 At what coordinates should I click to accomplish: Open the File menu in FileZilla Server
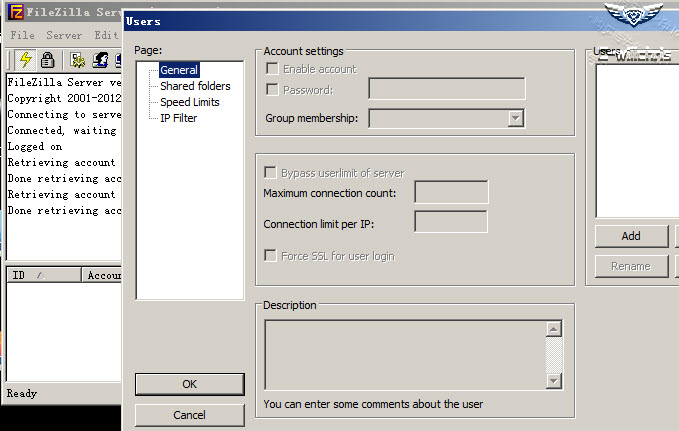click(23, 35)
